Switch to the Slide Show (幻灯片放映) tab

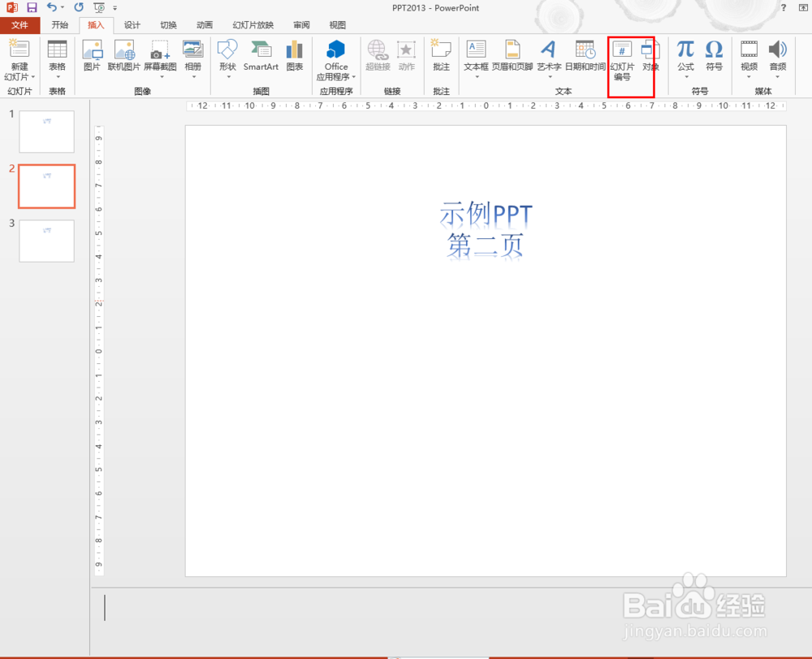tap(253, 25)
